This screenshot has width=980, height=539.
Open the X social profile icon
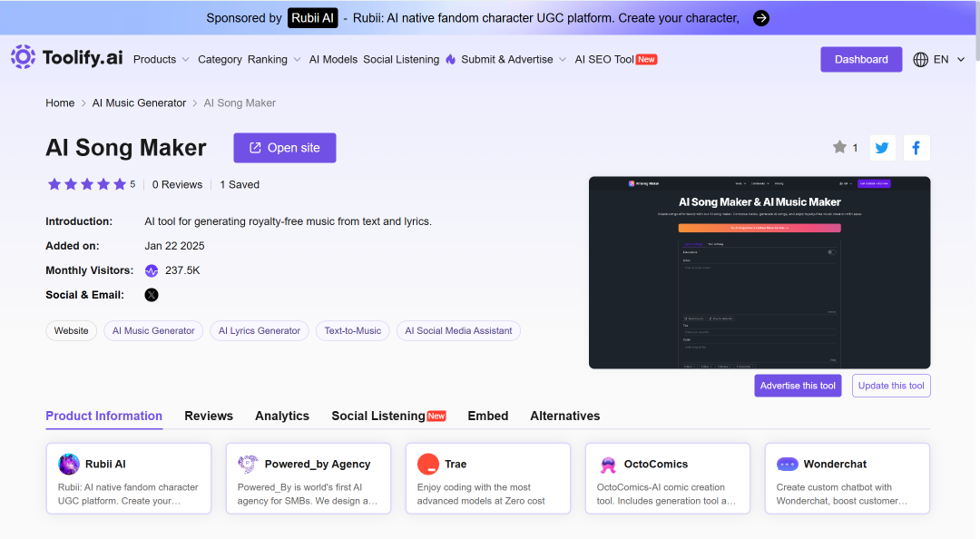click(x=152, y=295)
